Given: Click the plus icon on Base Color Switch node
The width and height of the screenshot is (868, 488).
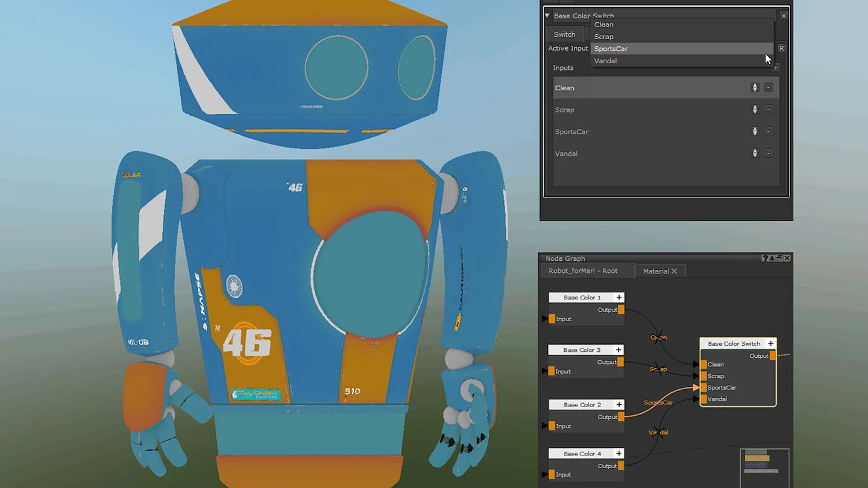Looking at the screenshot, I should tap(770, 343).
